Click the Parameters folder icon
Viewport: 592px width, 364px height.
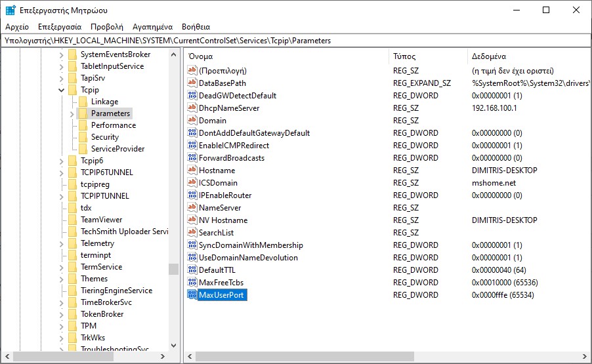83,113
